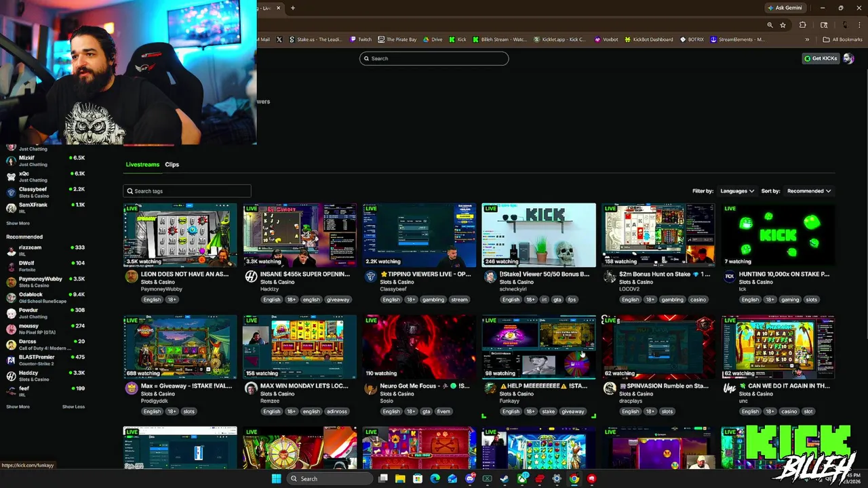
Task: Open Windows Start menu
Action: point(276,479)
